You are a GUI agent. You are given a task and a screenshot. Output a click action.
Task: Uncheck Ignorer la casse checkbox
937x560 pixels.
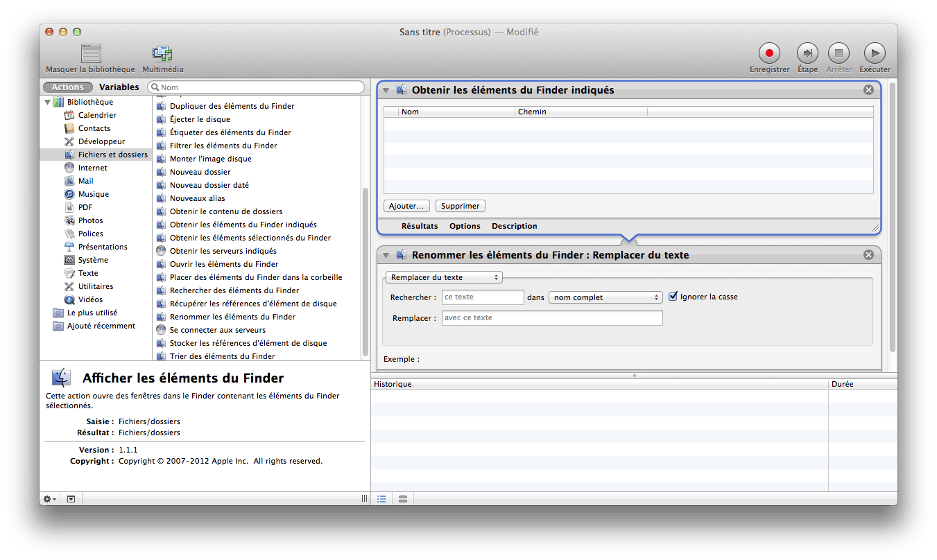tap(673, 297)
